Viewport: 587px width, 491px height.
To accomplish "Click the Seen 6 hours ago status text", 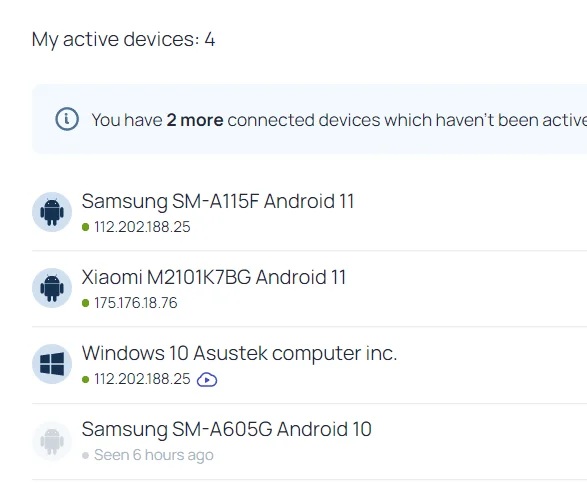I will pos(154,455).
